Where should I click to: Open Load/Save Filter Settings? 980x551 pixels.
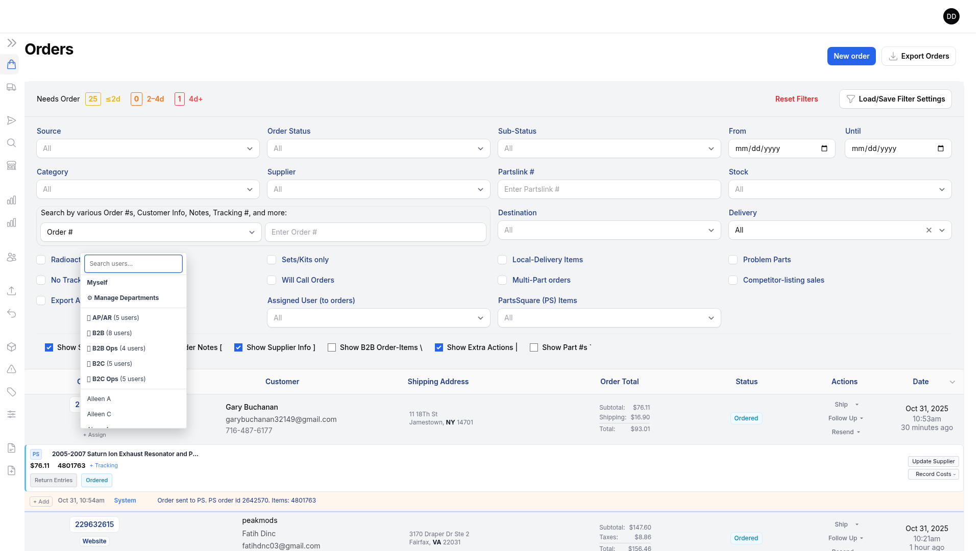tap(895, 99)
